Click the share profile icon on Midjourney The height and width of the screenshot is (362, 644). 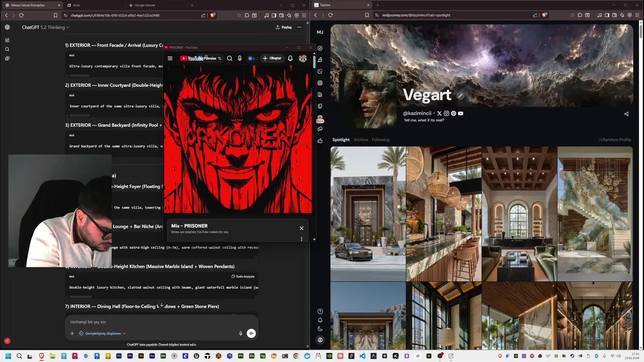tap(626, 114)
